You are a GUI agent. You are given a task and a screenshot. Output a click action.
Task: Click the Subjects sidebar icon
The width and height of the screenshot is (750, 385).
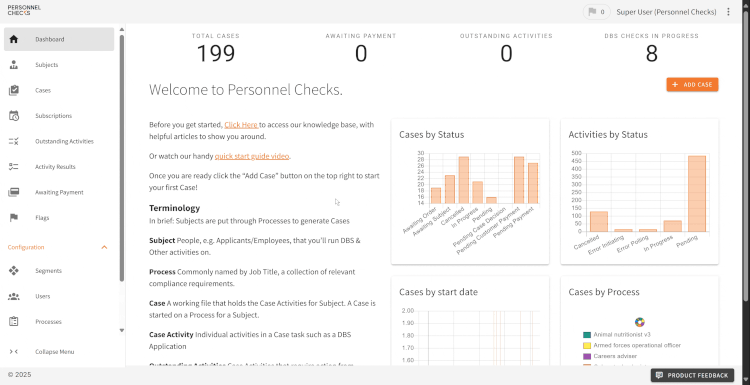point(13,65)
